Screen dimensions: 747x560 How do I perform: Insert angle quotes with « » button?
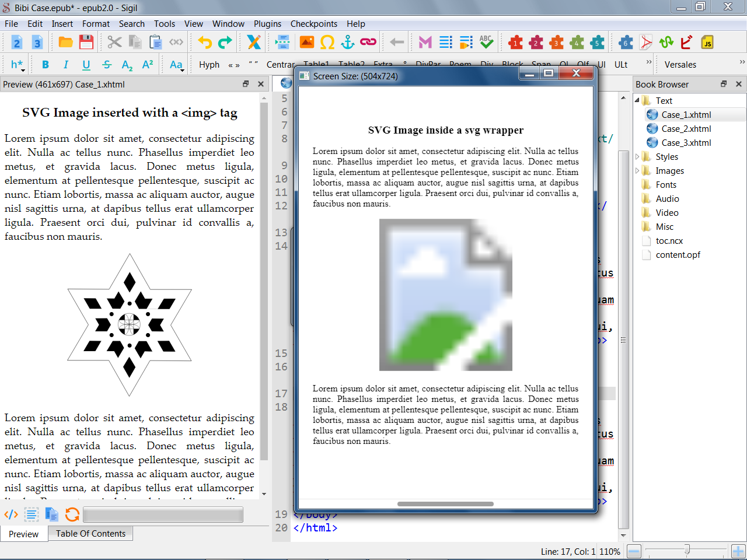(x=234, y=65)
